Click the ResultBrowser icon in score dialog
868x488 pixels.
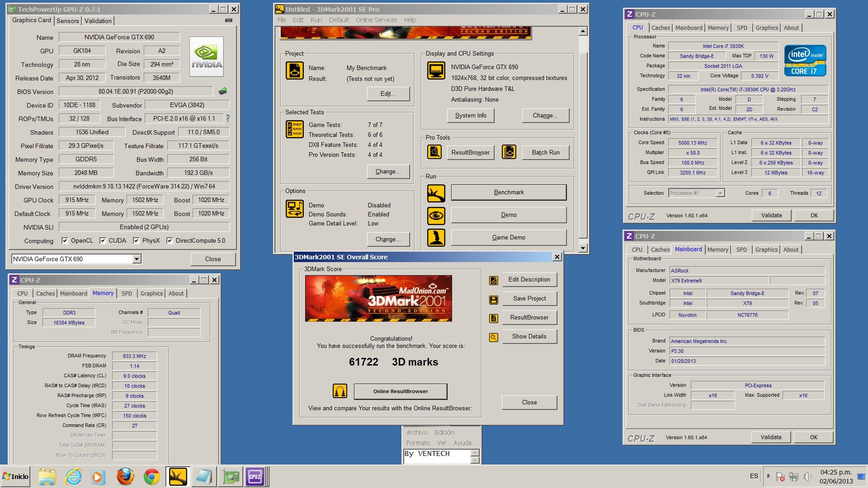tap(494, 319)
